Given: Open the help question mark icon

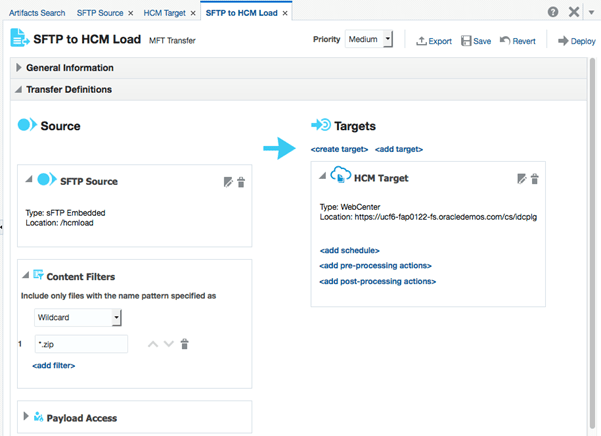Looking at the screenshot, I should pyautogui.click(x=553, y=12).
